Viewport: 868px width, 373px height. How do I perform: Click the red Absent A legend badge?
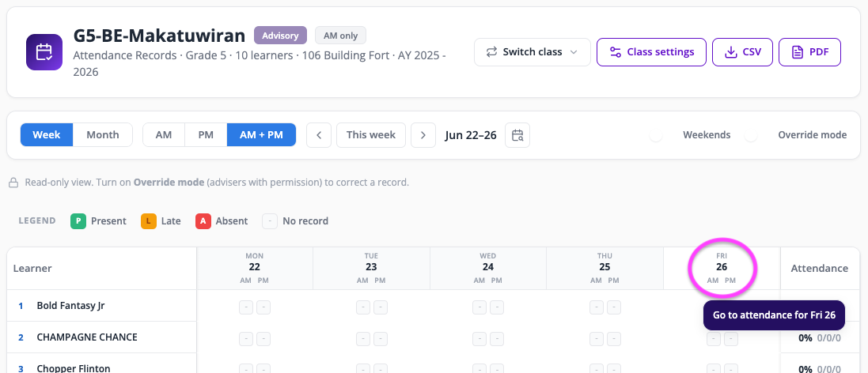[x=203, y=221]
